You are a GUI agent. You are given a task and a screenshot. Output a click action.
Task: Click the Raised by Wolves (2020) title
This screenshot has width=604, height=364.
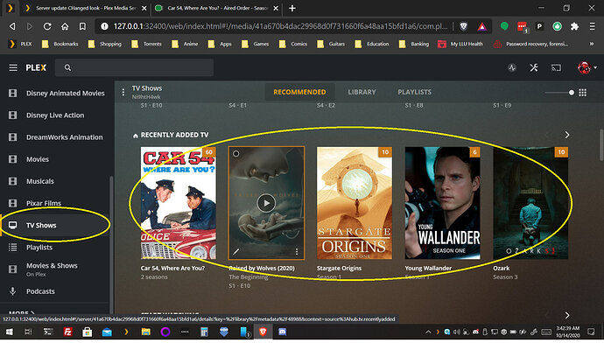(x=262, y=268)
